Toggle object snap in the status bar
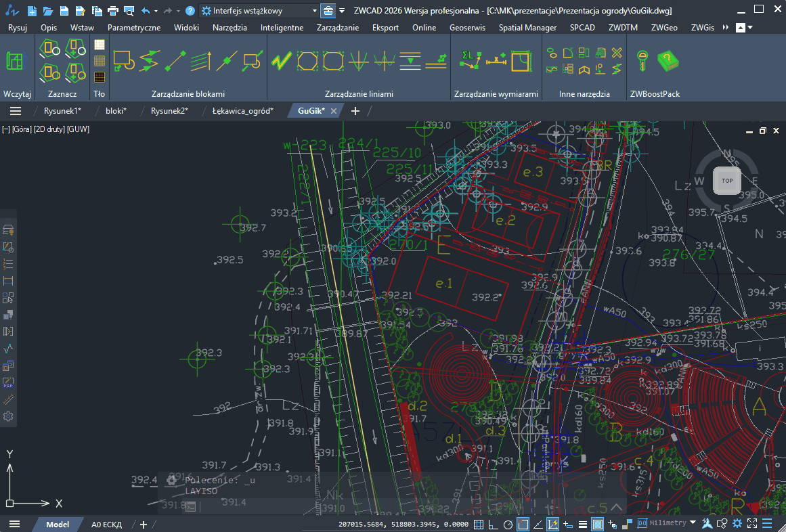 click(x=523, y=524)
